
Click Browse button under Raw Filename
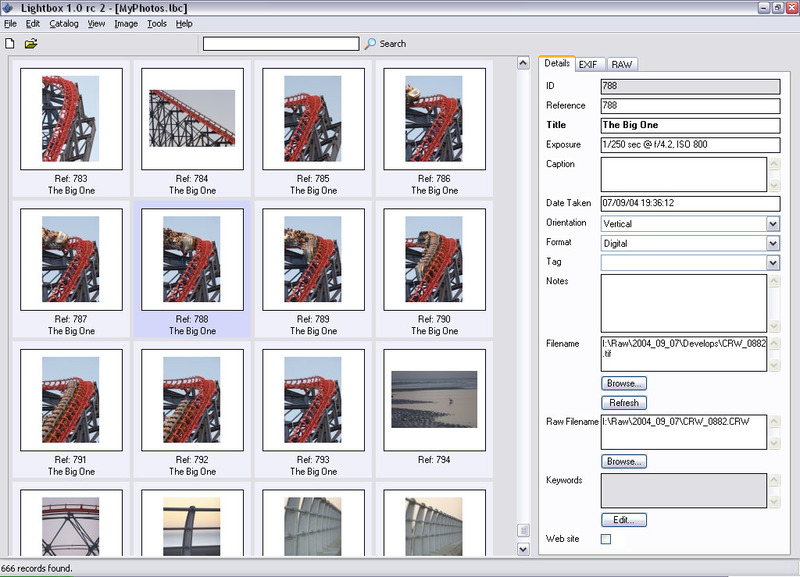[x=623, y=461]
